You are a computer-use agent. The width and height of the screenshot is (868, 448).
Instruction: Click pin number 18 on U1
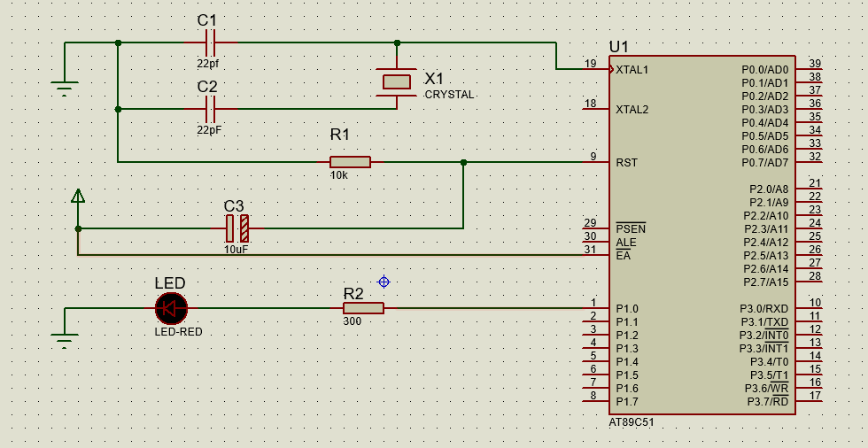[x=591, y=104]
